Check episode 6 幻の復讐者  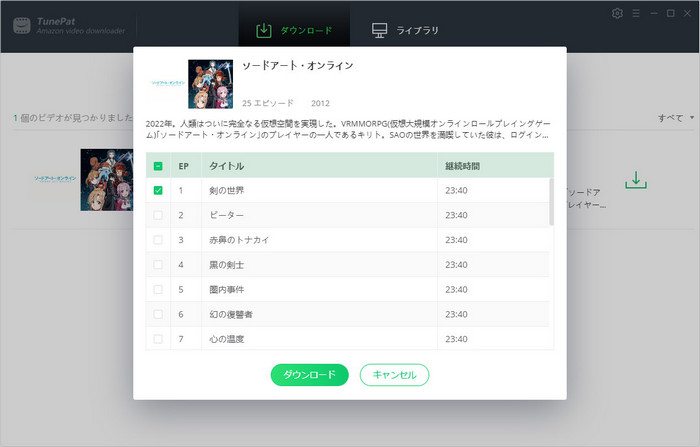[158, 314]
